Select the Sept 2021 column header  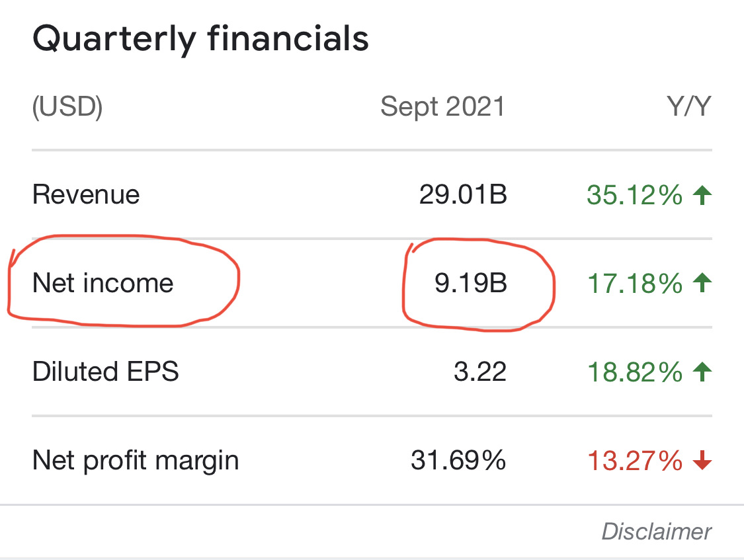click(x=442, y=107)
